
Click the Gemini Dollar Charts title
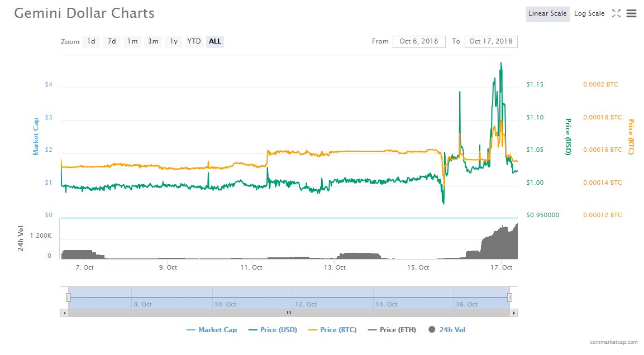[x=84, y=13]
